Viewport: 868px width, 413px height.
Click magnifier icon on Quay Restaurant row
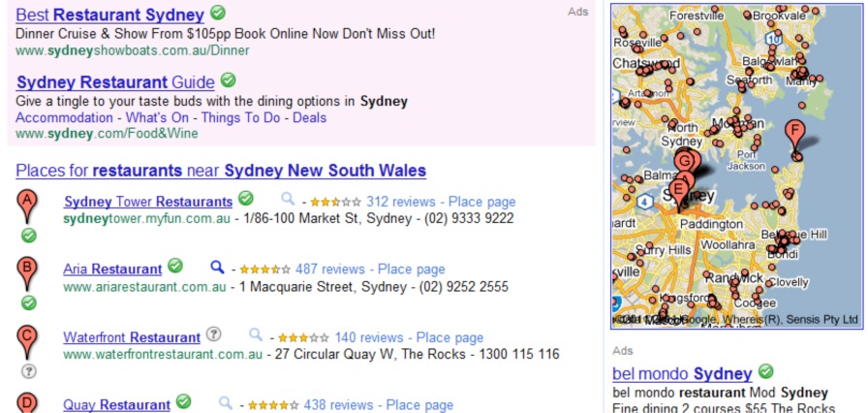[x=226, y=402]
